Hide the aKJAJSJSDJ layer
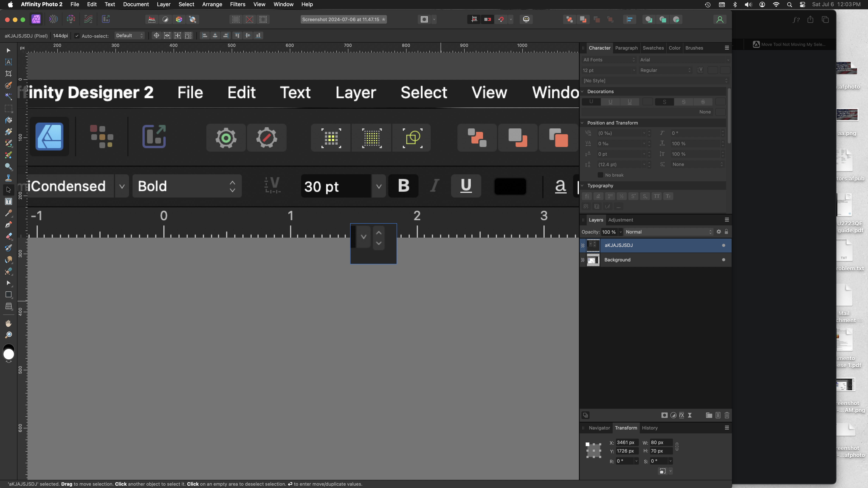 click(723, 245)
